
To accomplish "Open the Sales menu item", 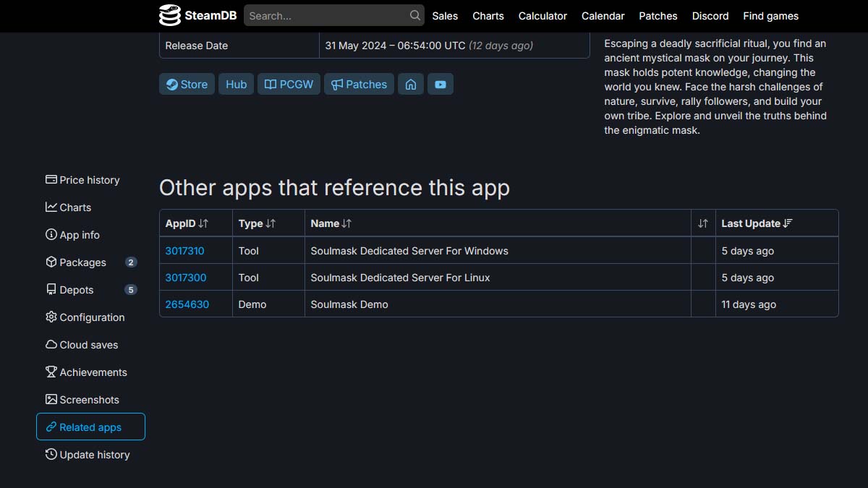I will 445,15.
